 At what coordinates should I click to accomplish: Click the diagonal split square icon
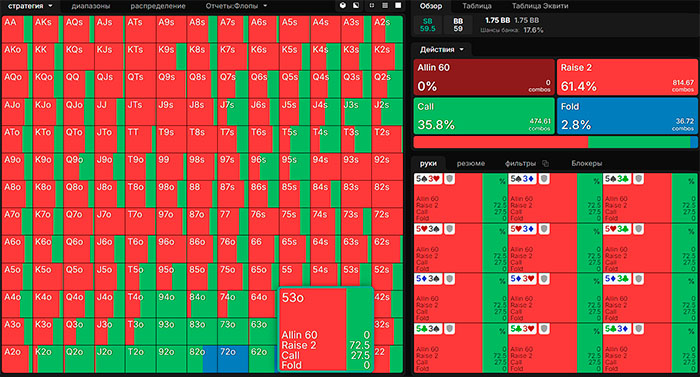356,5
